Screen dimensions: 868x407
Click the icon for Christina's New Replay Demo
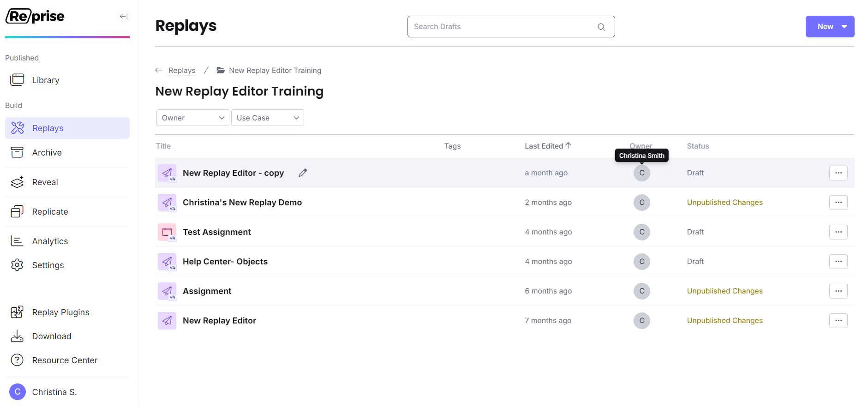167,203
